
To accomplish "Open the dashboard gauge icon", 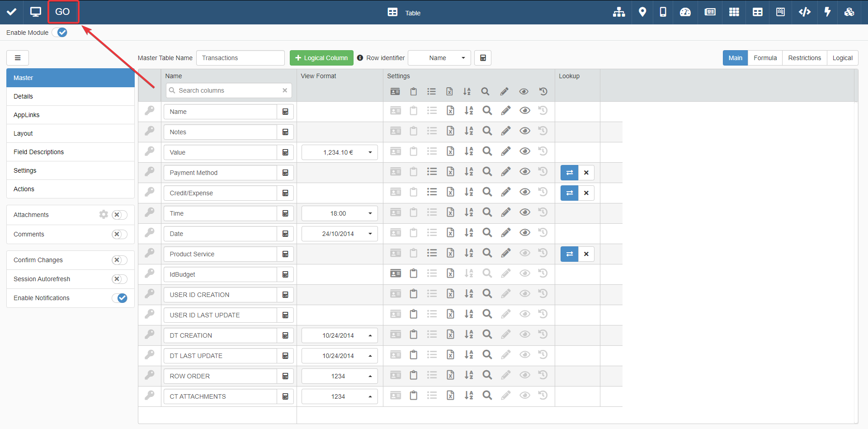I will tap(685, 12).
